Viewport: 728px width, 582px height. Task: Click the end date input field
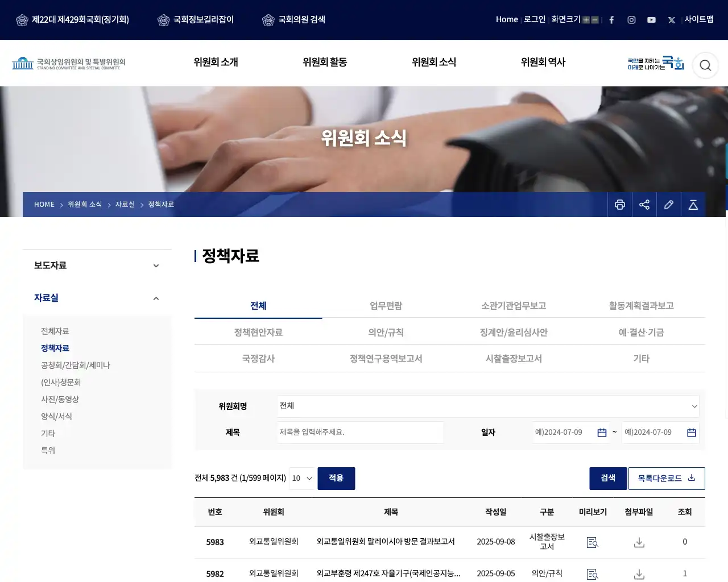pyautogui.click(x=660, y=433)
